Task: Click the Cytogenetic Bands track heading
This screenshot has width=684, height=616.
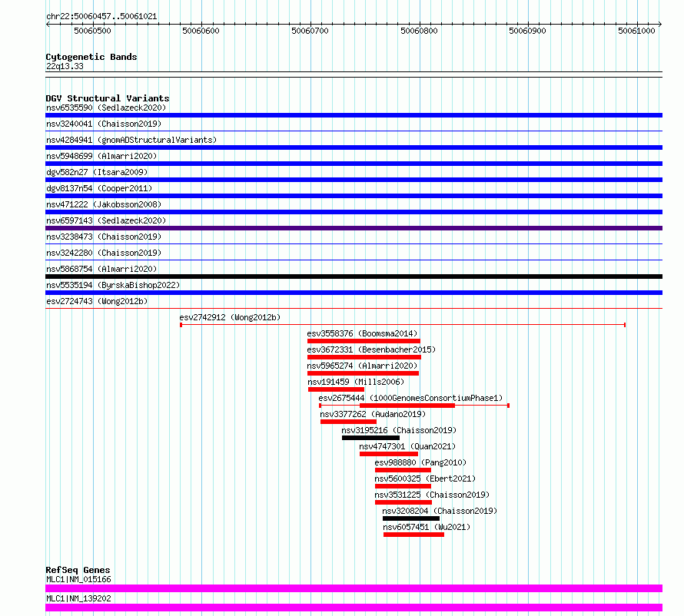Action: tap(91, 57)
